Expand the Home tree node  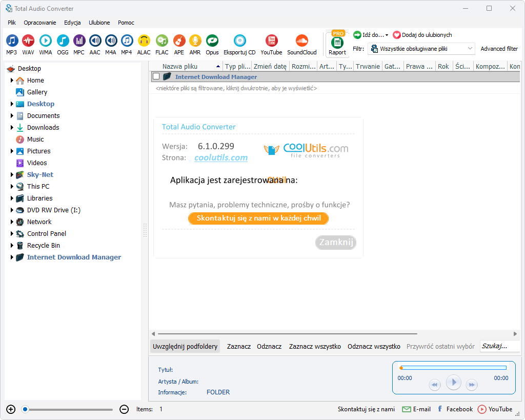point(12,81)
